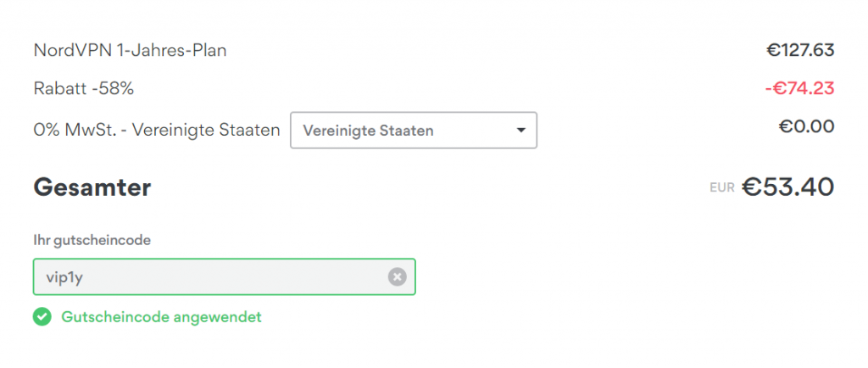Click the Gutscheincode angewendet confirmation text
Screen dimensions: 868x368
[x=162, y=317]
